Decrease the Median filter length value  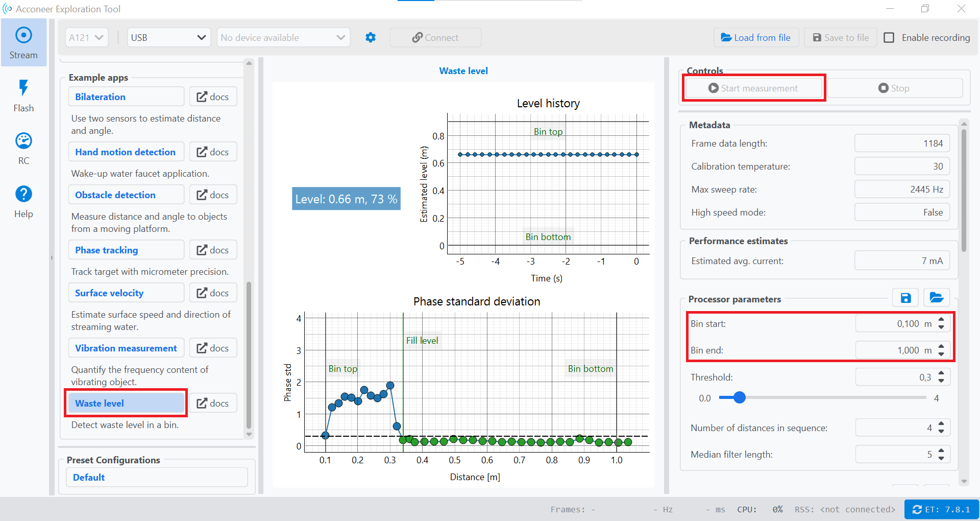tap(941, 458)
